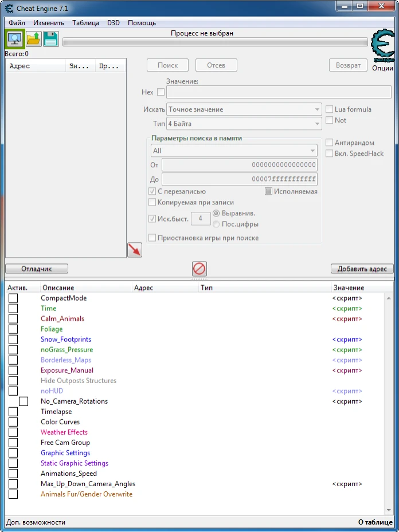399x532 pixels.
Task: Select Free Cam Group entry
Action: click(65, 443)
